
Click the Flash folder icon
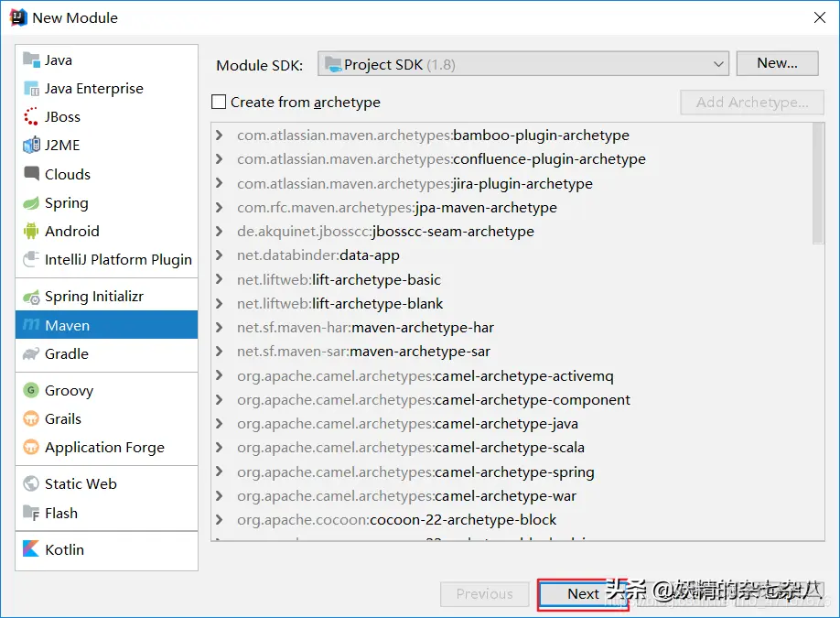click(x=31, y=513)
